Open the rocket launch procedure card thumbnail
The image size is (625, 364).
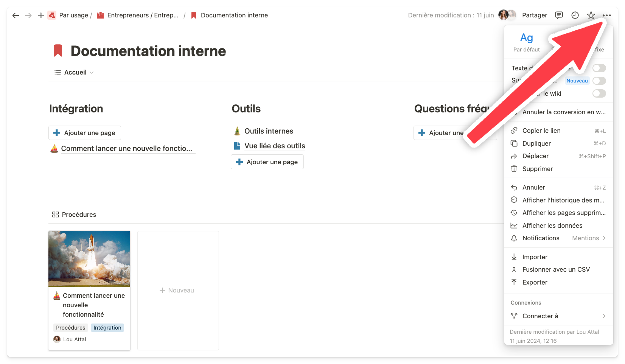coord(89,259)
